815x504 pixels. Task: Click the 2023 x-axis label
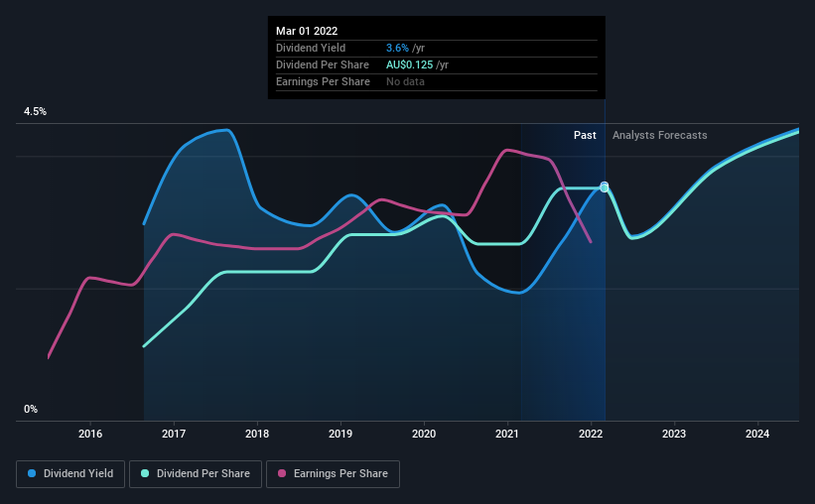(x=674, y=434)
